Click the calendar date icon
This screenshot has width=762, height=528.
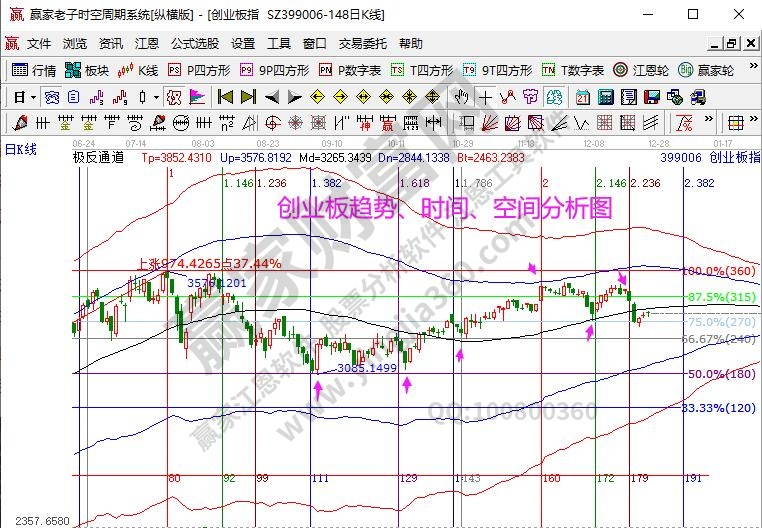click(583, 97)
